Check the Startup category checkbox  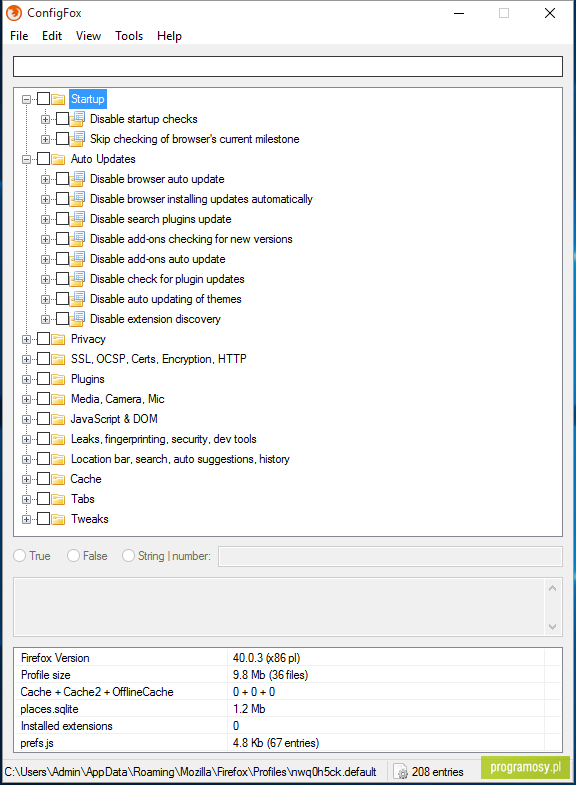pos(44,99)
